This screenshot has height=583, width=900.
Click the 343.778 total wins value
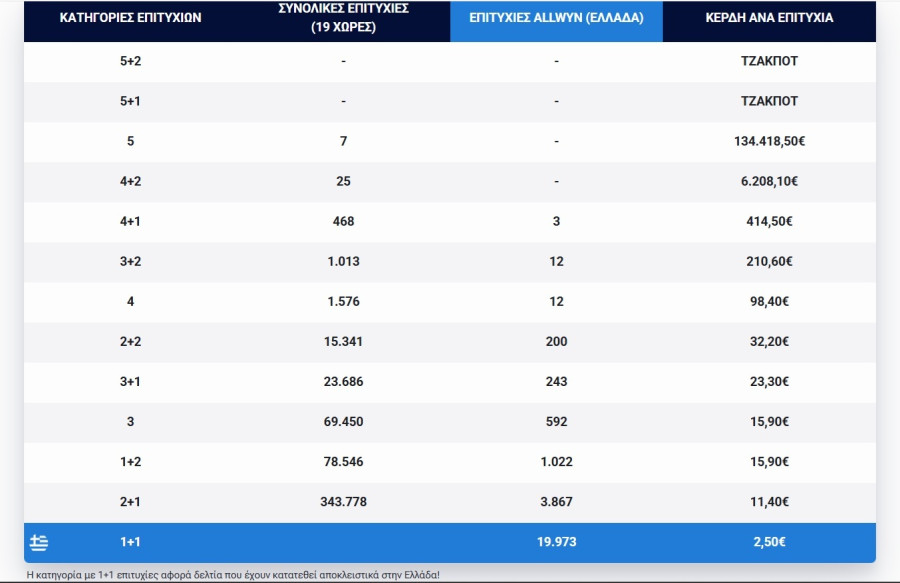(x=343, y=501)
